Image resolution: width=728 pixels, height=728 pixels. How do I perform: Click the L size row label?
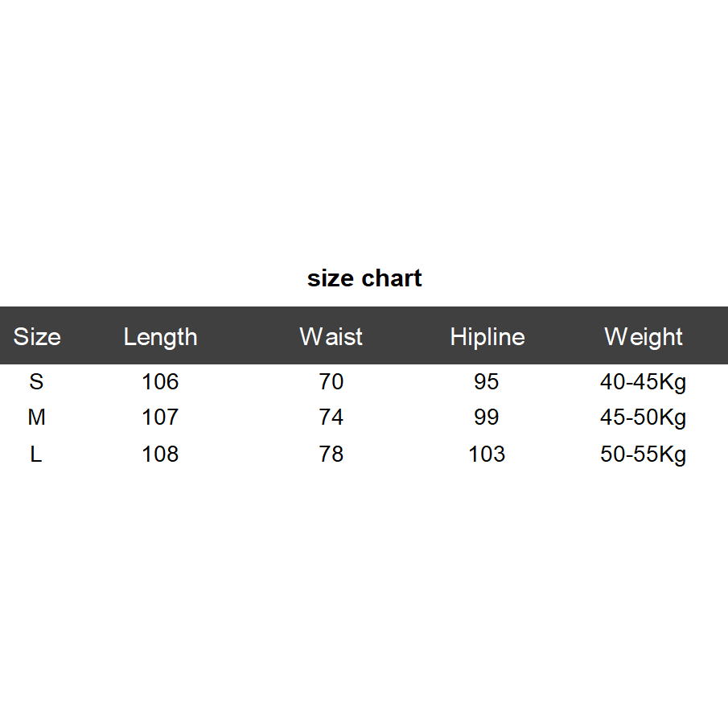point(36,454)
